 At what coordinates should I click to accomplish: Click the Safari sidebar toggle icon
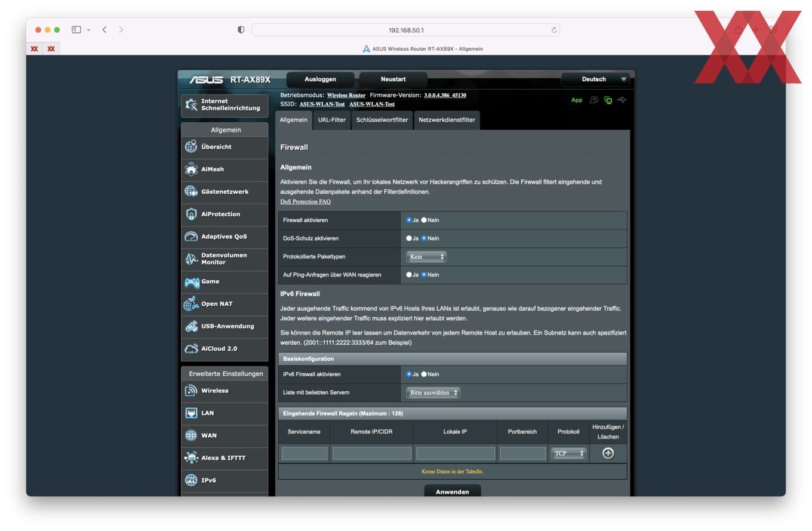(x=76, y=29)
